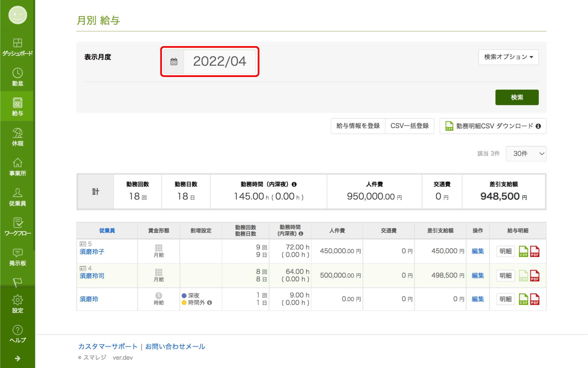The width and height of the screenshot is (588, 368).
Task: Click 該当 3件 result count
Action: coord(488,154)
